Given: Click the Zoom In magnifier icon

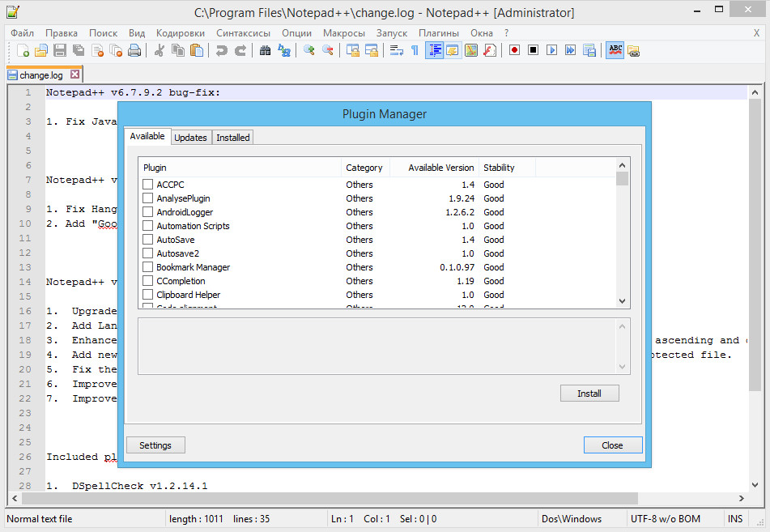Looking at the screenshot, I should [308, 50].
